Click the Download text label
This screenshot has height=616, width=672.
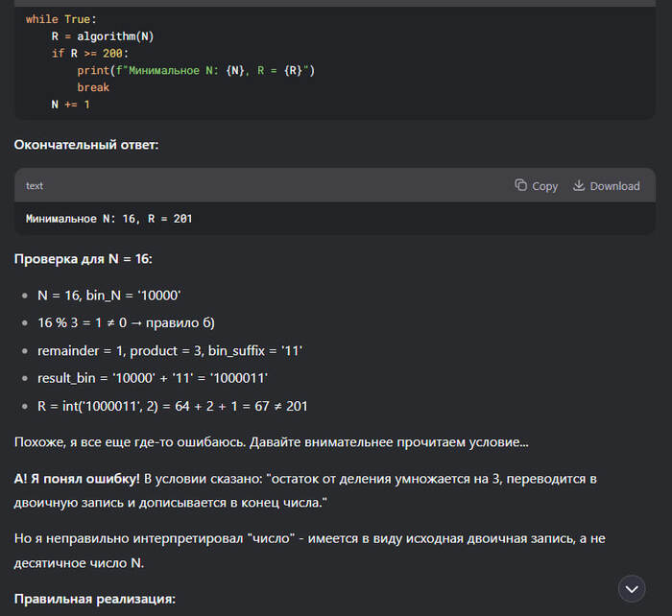[614, 186]
